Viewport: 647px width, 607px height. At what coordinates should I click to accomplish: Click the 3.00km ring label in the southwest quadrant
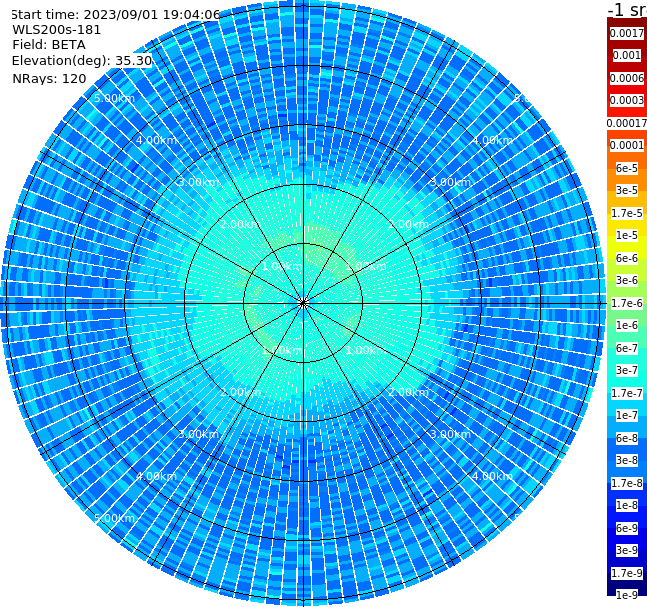pyautogui.click(x=198, y=434)
